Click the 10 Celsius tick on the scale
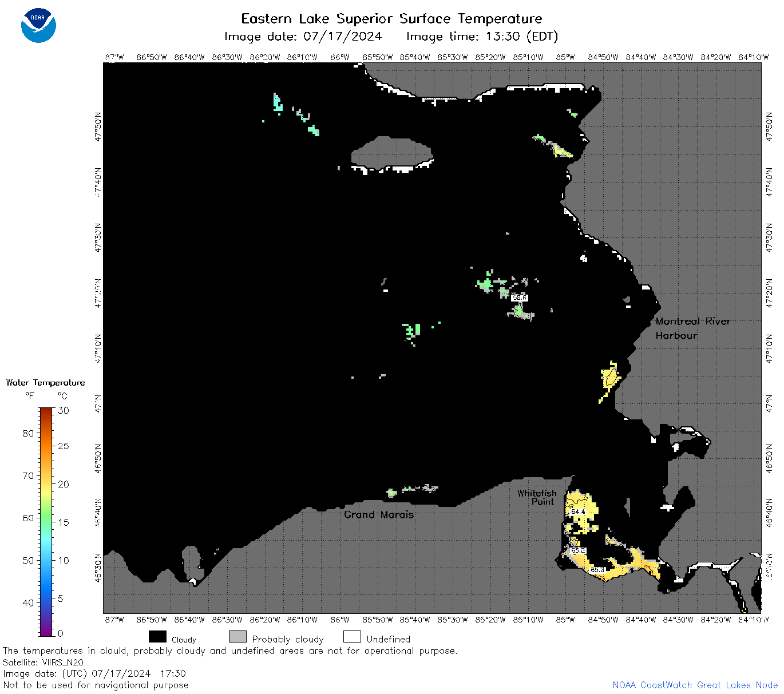Viewport: 784px width, 694px height. 64,560
